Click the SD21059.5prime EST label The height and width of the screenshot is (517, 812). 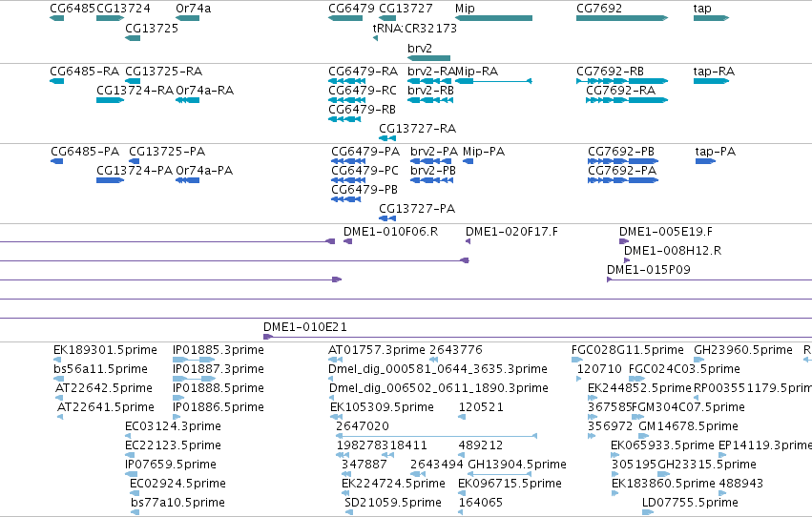click(x=393, y=503)
